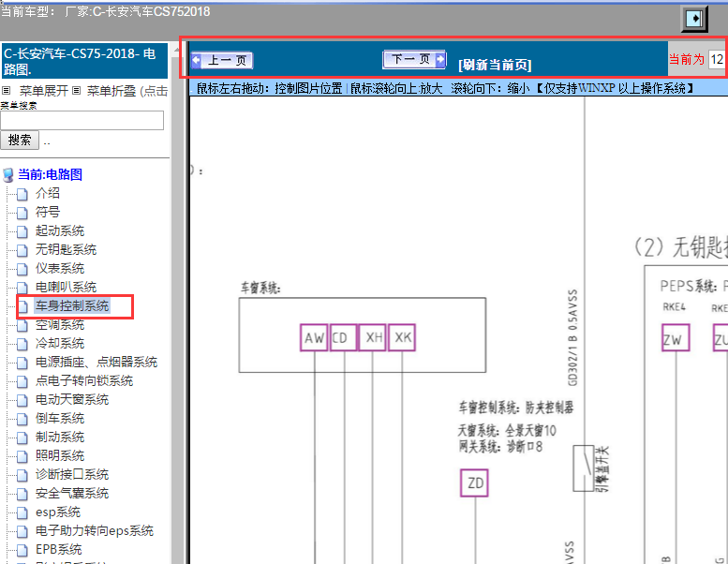Click the page icon next to 介绍
This screenshot has width=728, height=564.
coord(22,194)
